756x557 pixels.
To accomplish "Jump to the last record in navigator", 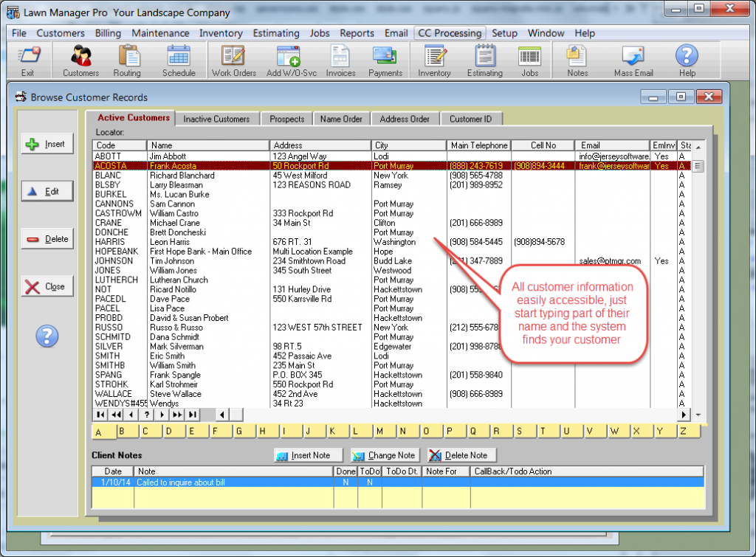I will tap(193, 415).
